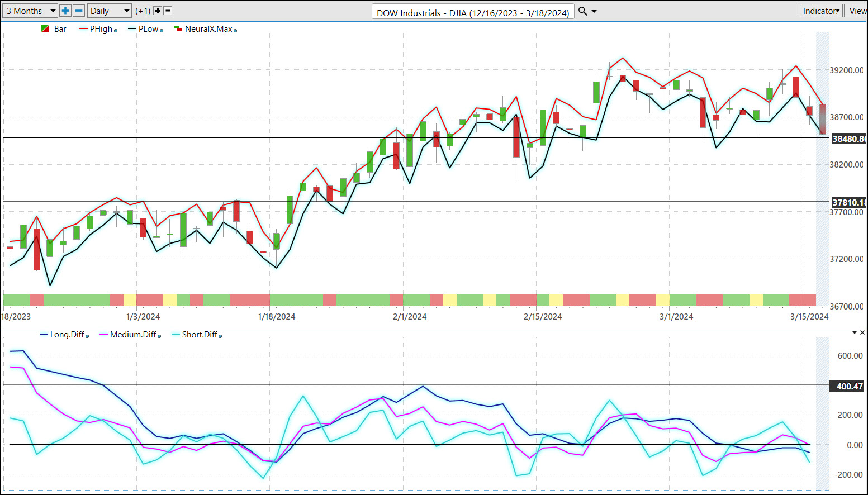This screenshot has height=495, width=868.
Task: Click the 38700.00 price axis label
Action: (x=847, y=117)
